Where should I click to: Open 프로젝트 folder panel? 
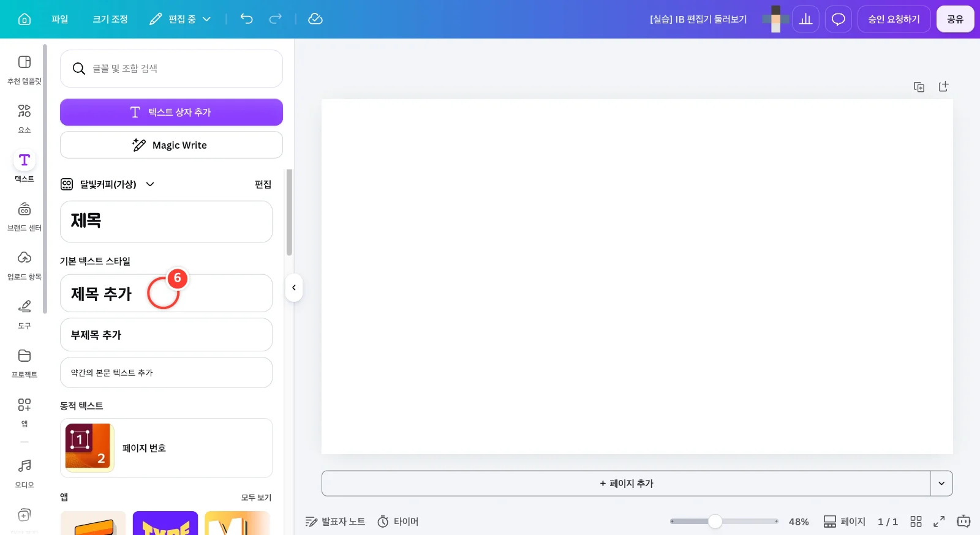[x=24, y=364]
